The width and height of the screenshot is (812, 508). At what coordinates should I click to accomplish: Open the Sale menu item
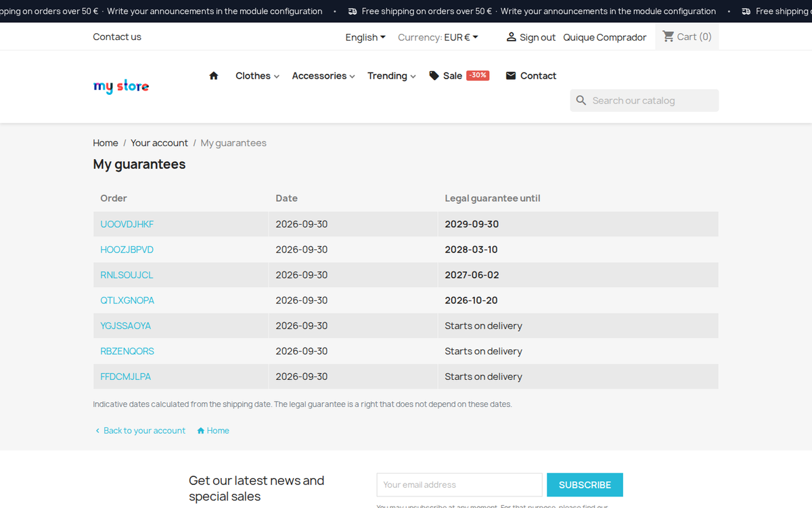[459, 76]
